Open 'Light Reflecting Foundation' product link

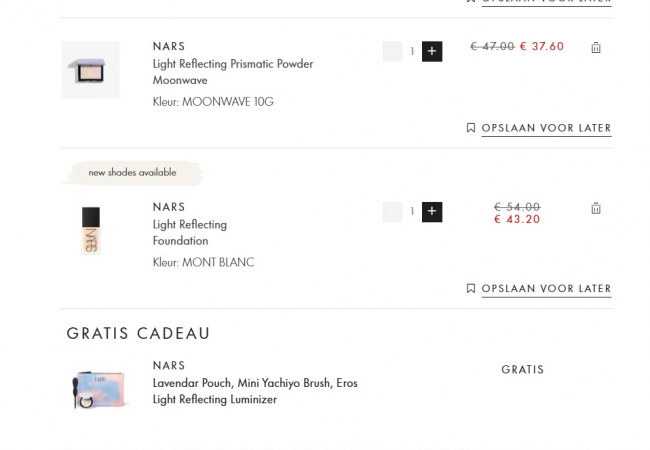(x=190, y=232)
